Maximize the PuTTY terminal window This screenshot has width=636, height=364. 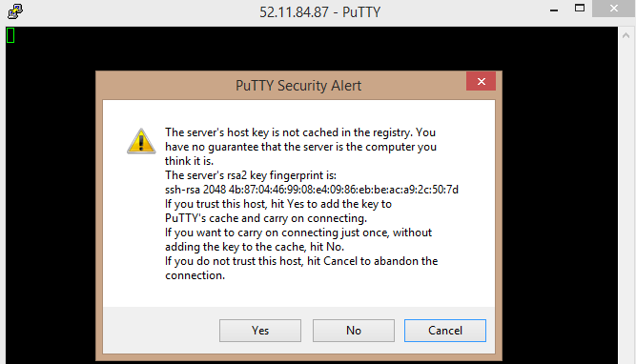580,9
